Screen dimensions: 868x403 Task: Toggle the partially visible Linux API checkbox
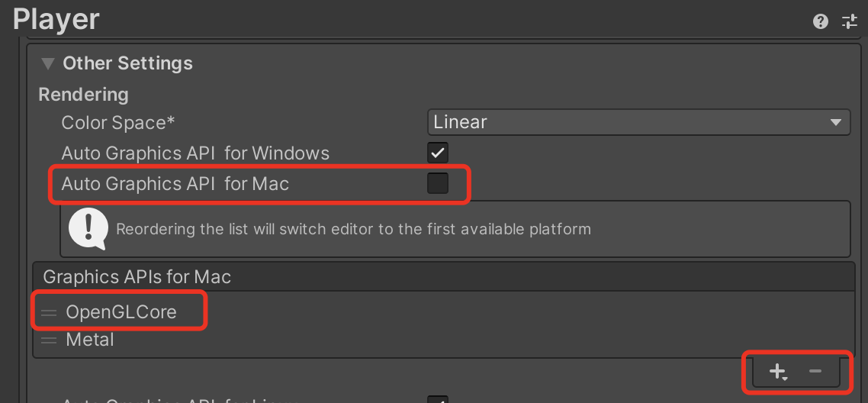pyautogui.click(x=437, y=399)
